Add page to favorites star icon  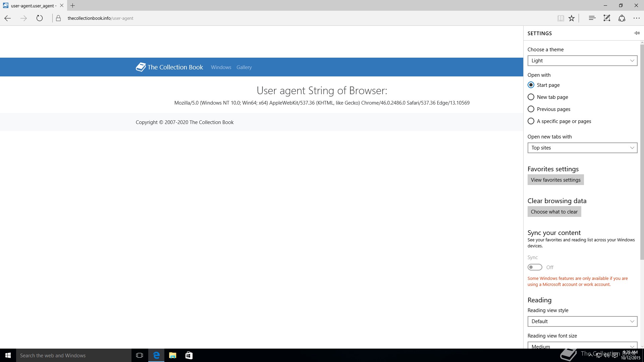coord(572,18)
